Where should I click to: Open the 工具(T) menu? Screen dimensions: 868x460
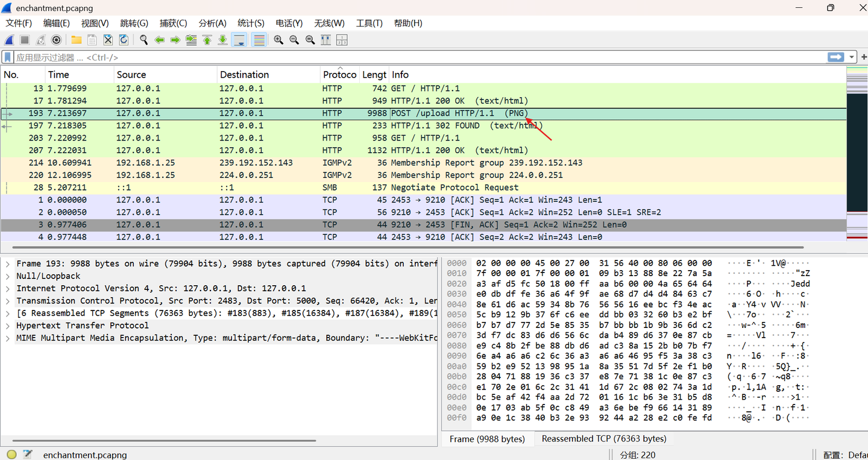[x=369, y=23]
